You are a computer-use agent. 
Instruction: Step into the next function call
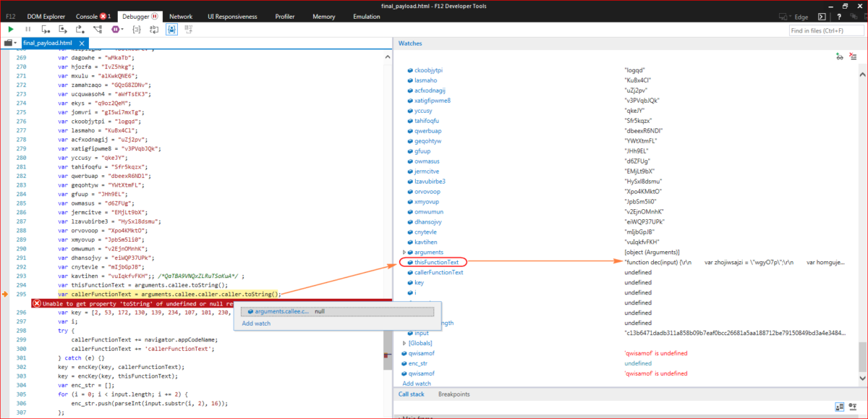click(46, 29)
